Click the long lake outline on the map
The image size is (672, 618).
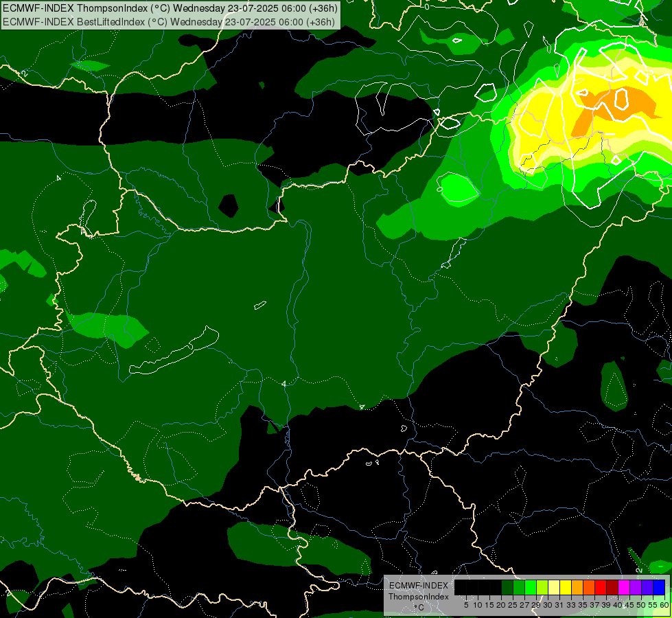(x=174, y=352)
